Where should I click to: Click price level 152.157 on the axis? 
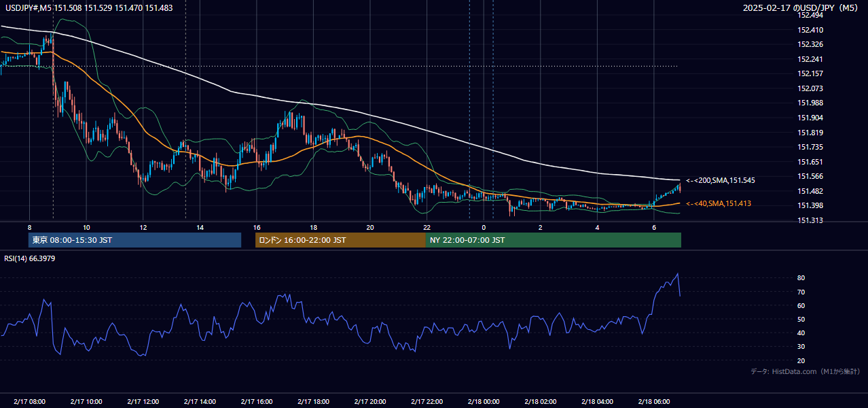(810, 73)
